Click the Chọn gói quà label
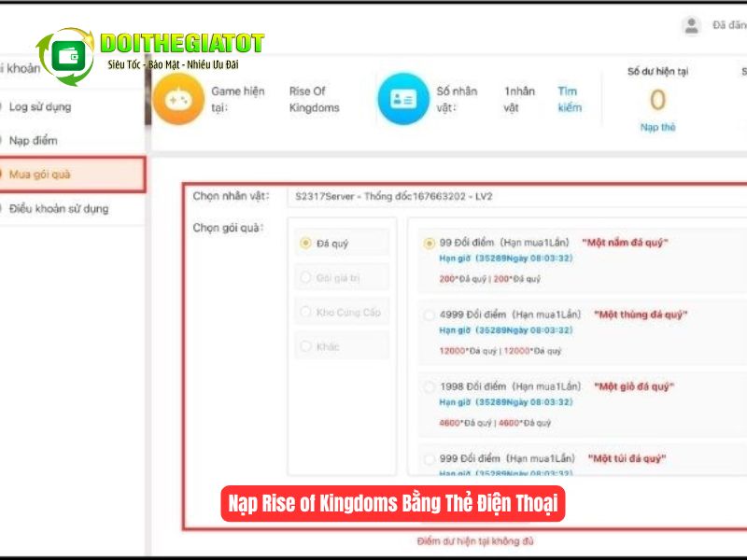The width and height of the screenshot is (747, 560). click(x=228, y=228)
